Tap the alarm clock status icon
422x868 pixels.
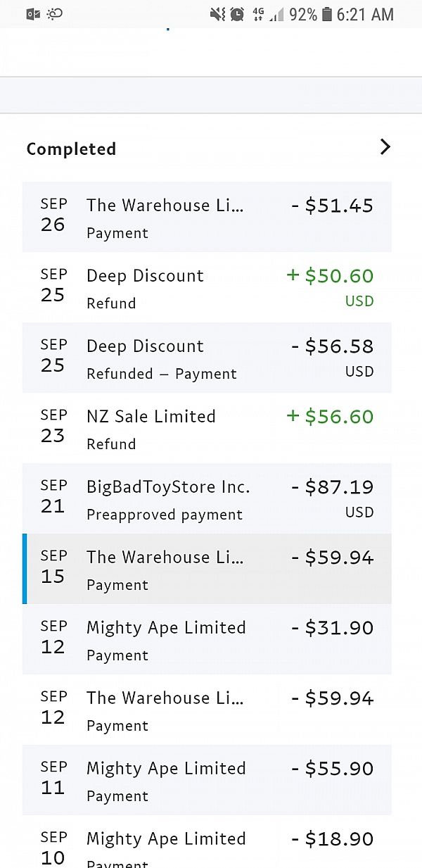tap(237, 13)
